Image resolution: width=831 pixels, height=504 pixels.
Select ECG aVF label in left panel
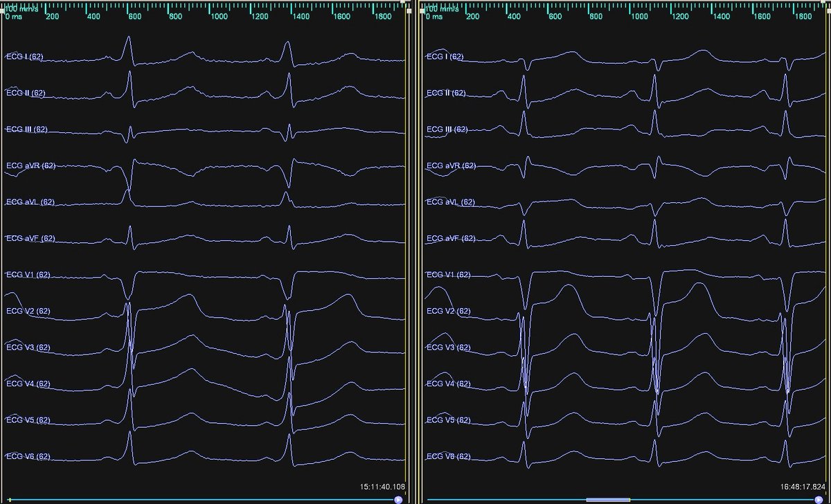(30, 238)
